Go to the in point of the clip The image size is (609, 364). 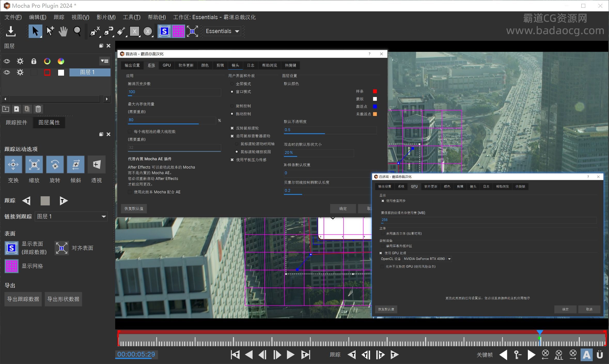pos(235,355)
